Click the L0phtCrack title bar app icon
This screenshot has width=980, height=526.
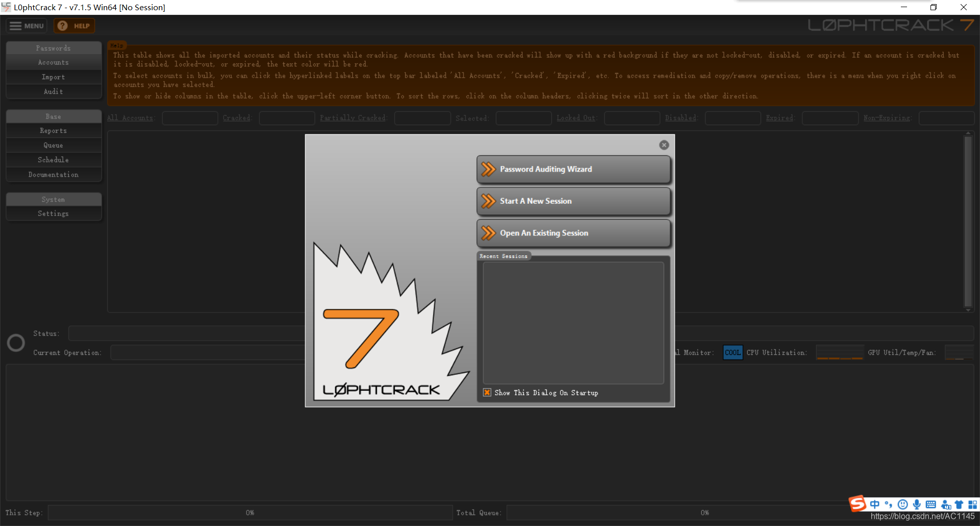(x=6, y=7)
